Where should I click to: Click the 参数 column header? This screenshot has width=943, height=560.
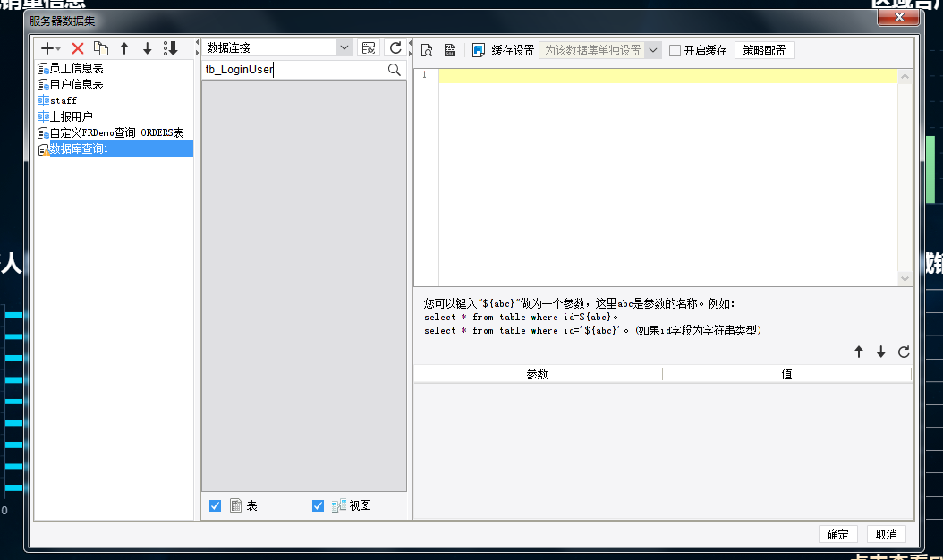[x=538, y=374]
